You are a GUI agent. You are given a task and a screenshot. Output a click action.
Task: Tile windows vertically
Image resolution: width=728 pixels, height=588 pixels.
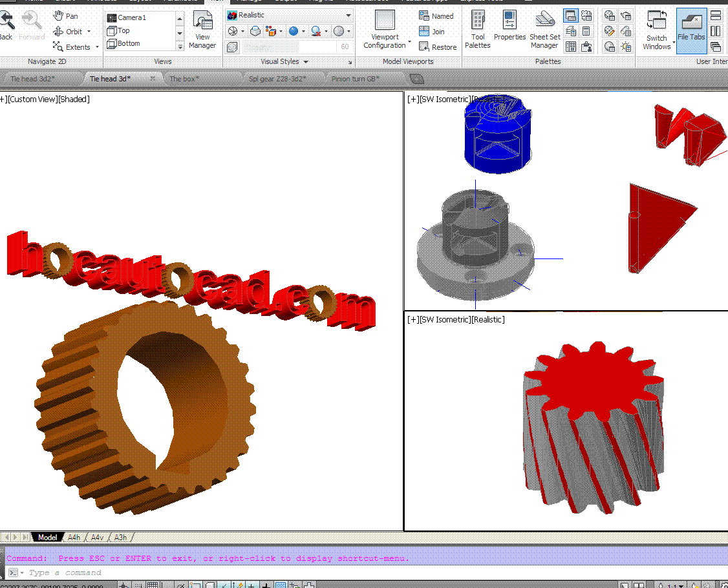[x=716, y=32]
